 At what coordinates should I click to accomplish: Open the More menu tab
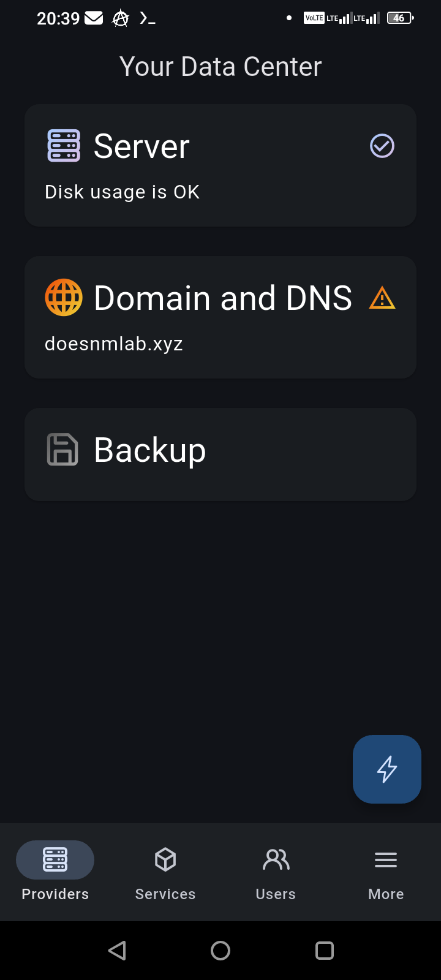[x=386, y=871]
